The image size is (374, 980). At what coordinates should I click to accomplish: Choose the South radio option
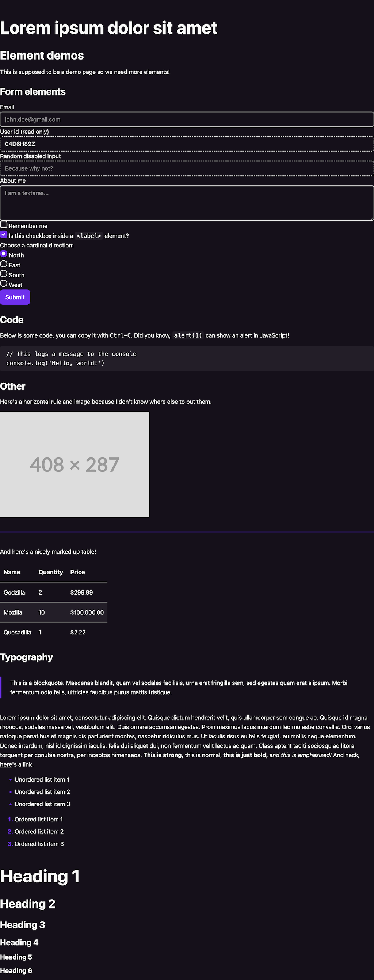tap(4, 274)
